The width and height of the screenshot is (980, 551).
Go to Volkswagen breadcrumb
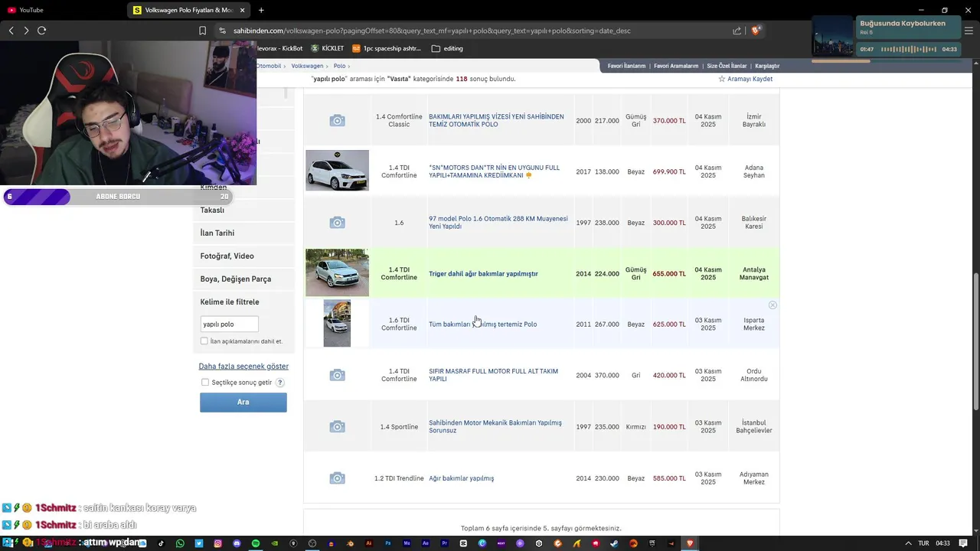307,66
